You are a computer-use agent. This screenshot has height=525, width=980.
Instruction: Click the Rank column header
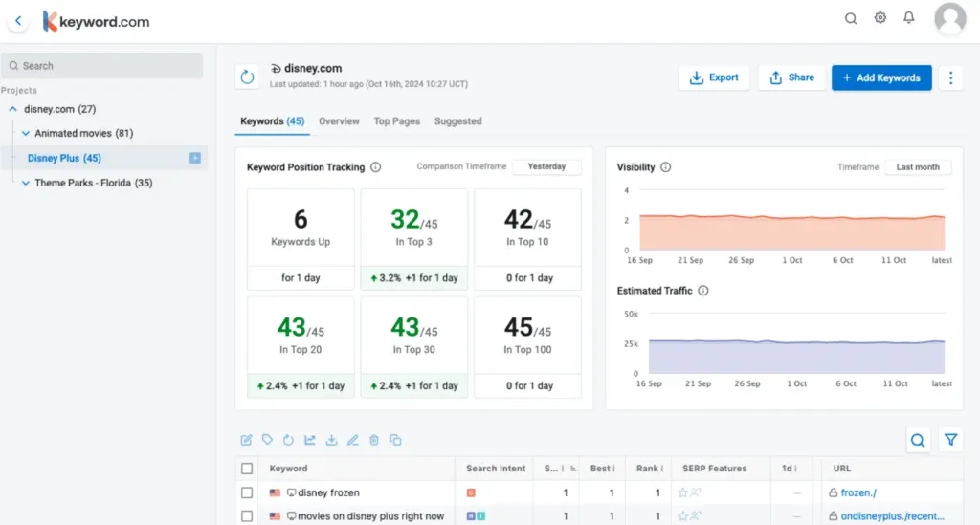point(647,469)
